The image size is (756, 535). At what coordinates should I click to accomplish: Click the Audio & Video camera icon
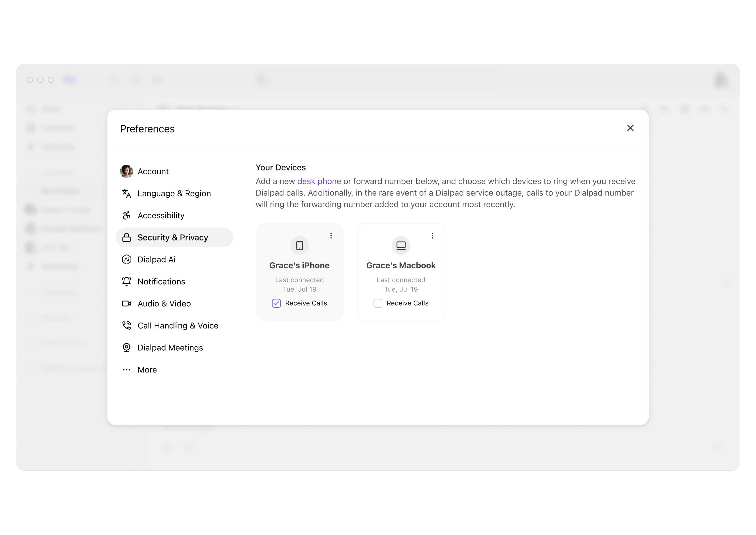pos(126,303)
